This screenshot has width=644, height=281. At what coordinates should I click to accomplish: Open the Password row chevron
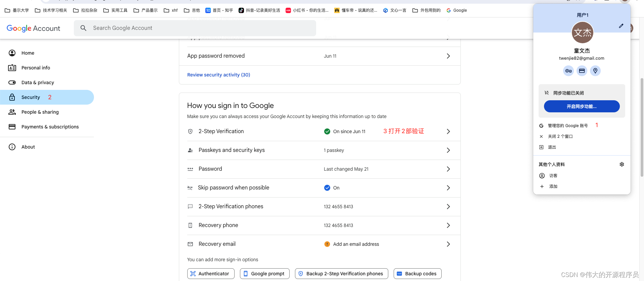[x=448, y=169]
